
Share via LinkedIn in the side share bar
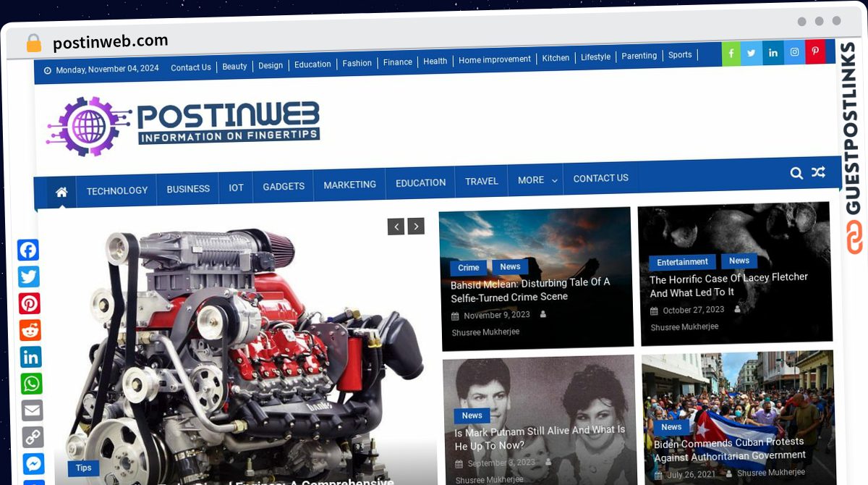click(31, 358)
